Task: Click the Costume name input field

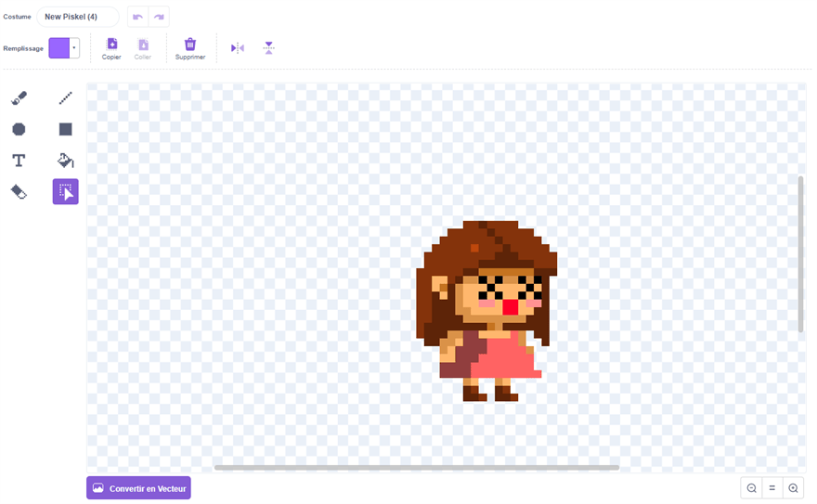Action: pos(78,17)
